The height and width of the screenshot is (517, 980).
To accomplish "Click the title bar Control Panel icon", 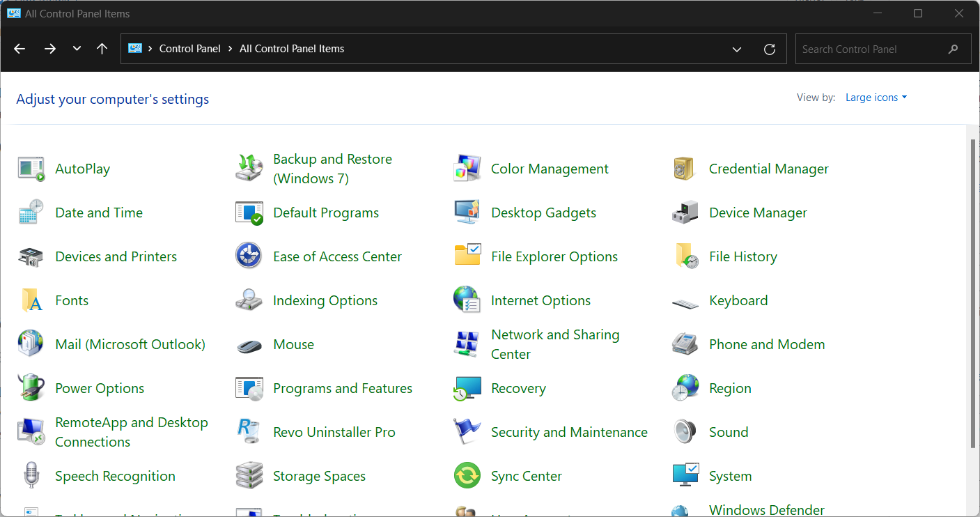I will click(13, 13).
